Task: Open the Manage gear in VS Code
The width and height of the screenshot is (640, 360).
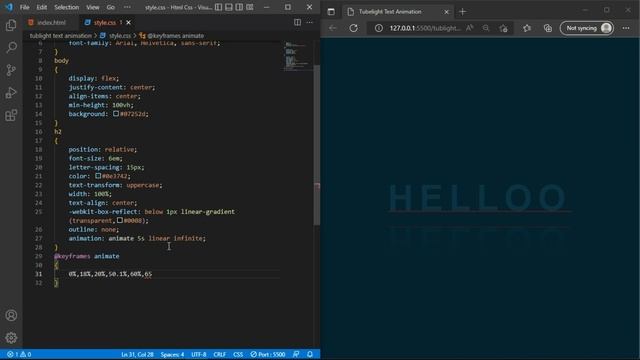Action: coord(11,338)
